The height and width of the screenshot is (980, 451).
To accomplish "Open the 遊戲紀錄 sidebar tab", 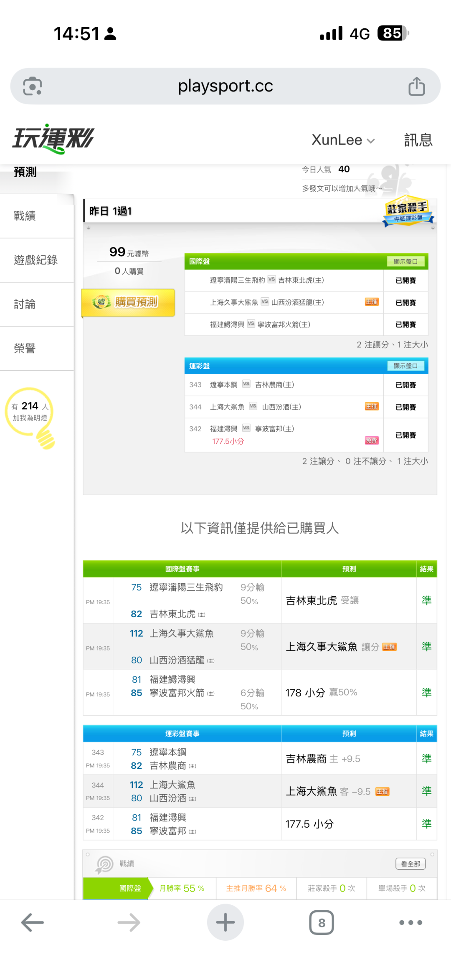I will [x=35, y=260].
